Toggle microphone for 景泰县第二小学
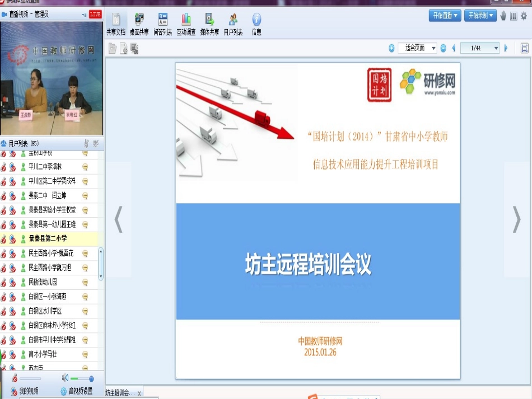Viewport: 532px width, 399px height. pyautogui.click(x=4, y=239)
